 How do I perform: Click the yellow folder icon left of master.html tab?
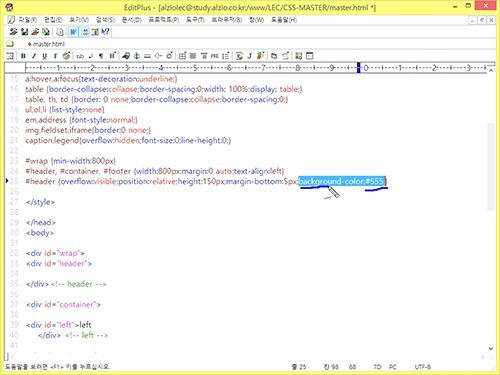coord(10,44)
